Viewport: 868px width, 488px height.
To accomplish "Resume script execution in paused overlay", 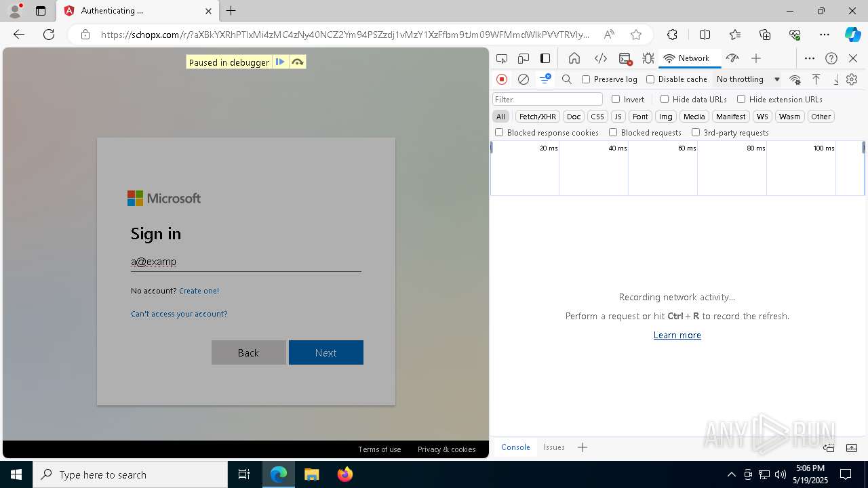I will click(x=280, y=62).
